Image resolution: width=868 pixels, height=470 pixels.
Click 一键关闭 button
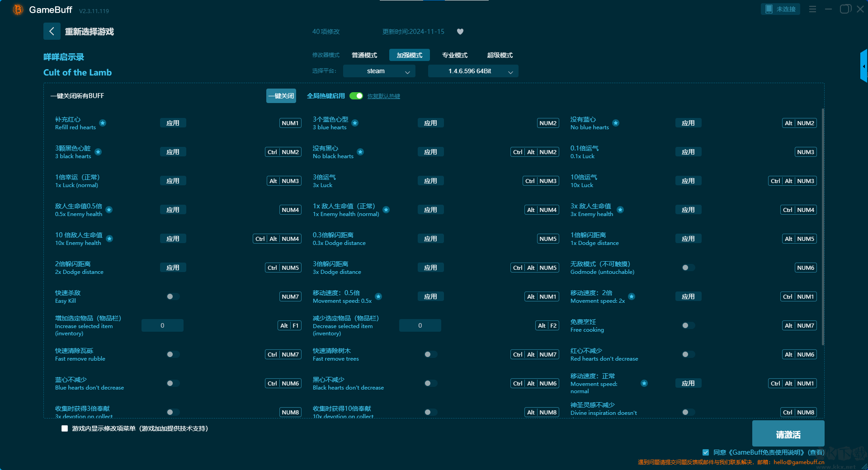(x=281, y=96)
